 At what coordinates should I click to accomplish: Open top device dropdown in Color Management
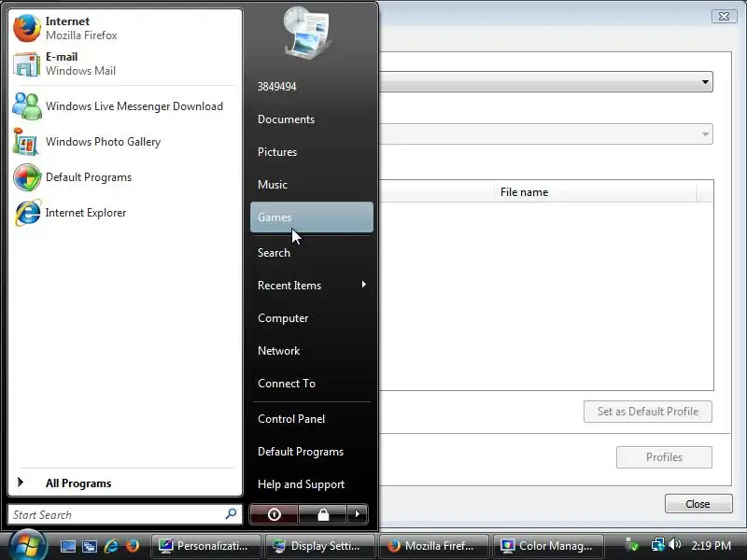546,82
